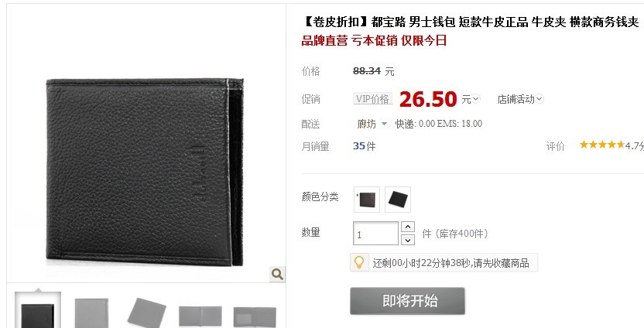The image size is (644, 328).
Task: Click the lightbulb tip icon
Action: click(x=359, y=262)
